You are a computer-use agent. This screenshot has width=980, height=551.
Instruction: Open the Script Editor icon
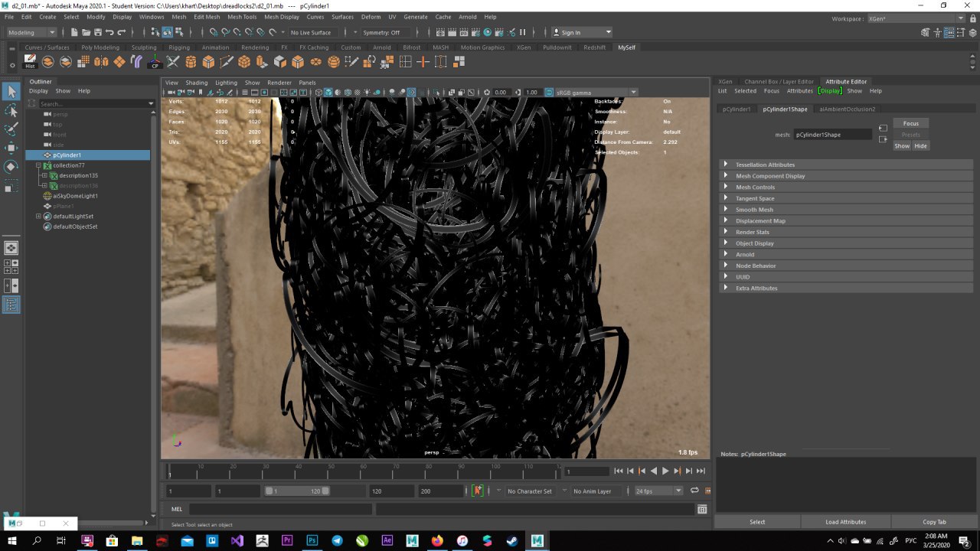701,509
